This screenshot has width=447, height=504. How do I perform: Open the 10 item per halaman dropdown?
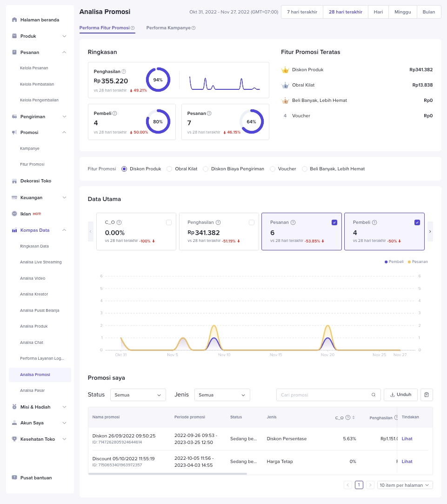(x=405, y=485)
